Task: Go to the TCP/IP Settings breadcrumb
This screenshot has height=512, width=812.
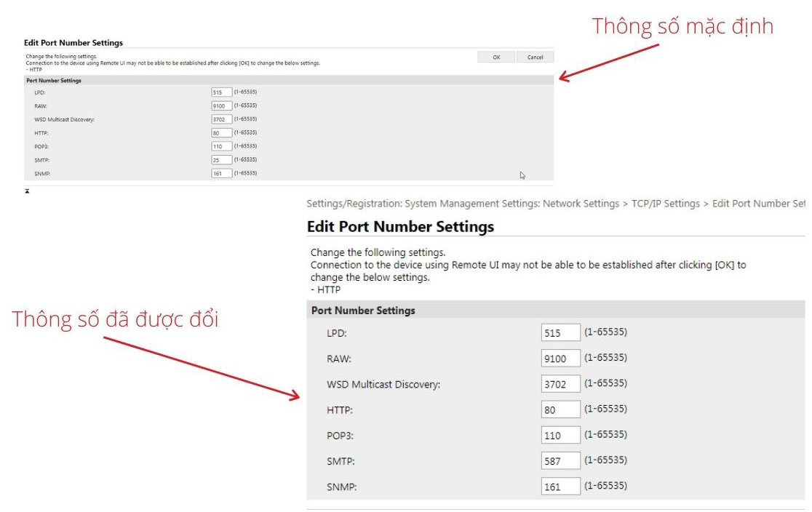Action: click(x=665, y=204)
